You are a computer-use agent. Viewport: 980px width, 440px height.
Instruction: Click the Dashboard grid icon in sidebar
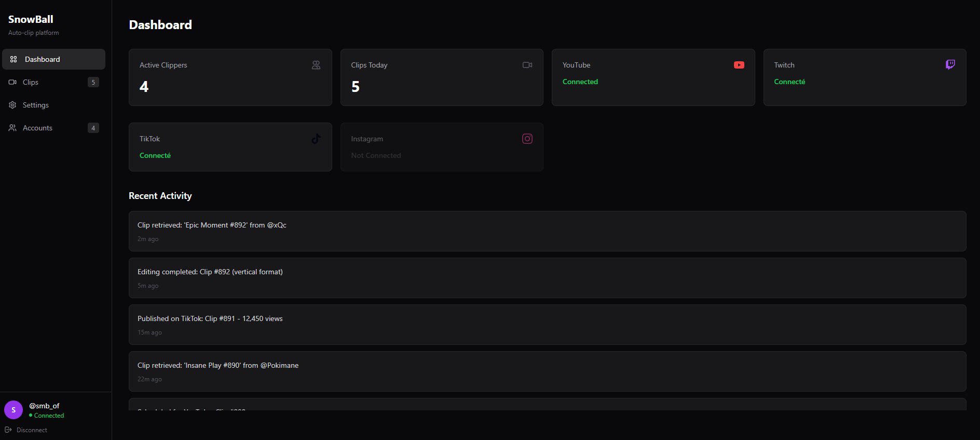[13, 59]
